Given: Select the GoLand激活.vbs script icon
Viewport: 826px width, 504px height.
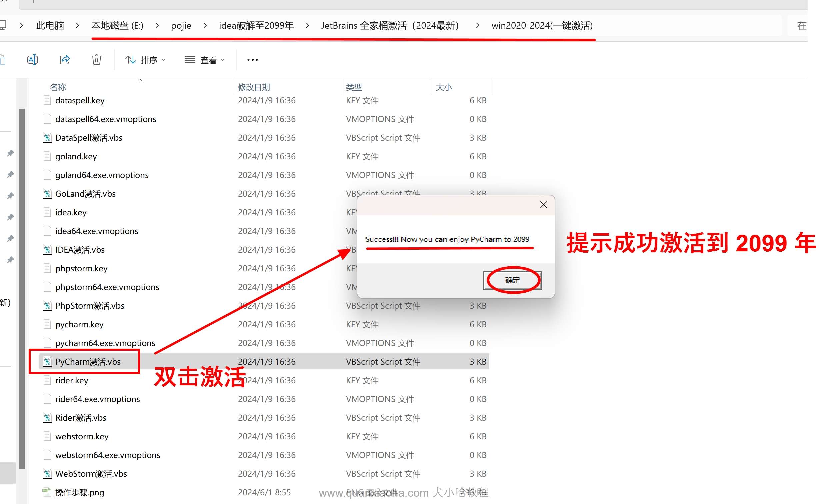Looking at the screenshot, I should click(47, 193).
